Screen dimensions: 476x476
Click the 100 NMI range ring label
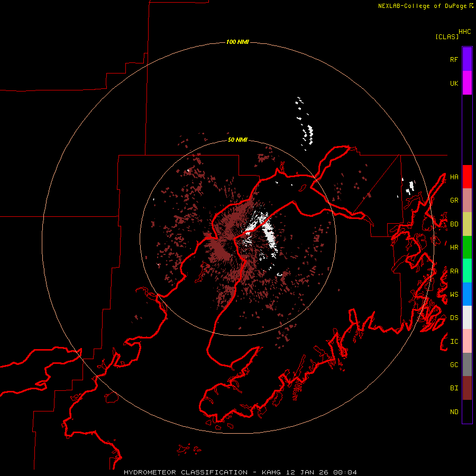(x=237, y=42)
